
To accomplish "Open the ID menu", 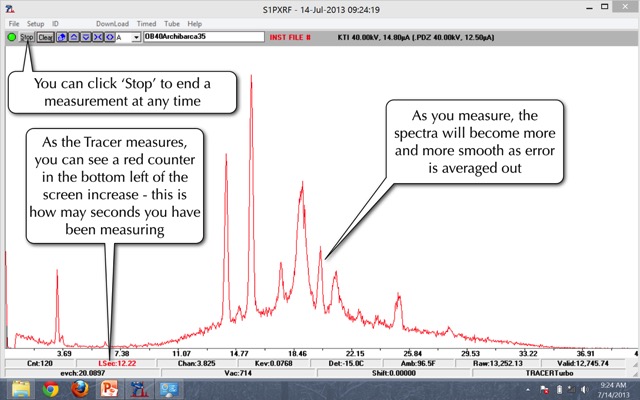I will (x=56, y=23).
